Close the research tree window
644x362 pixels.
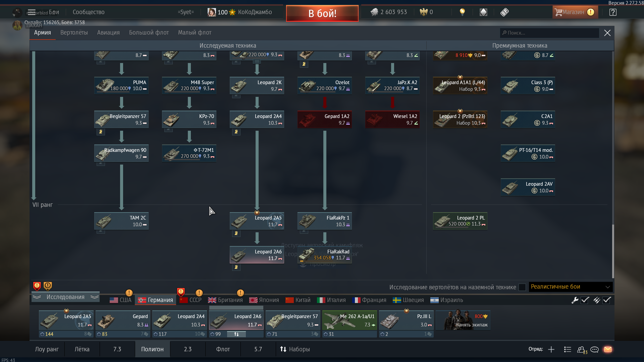(x=607, y=33)
